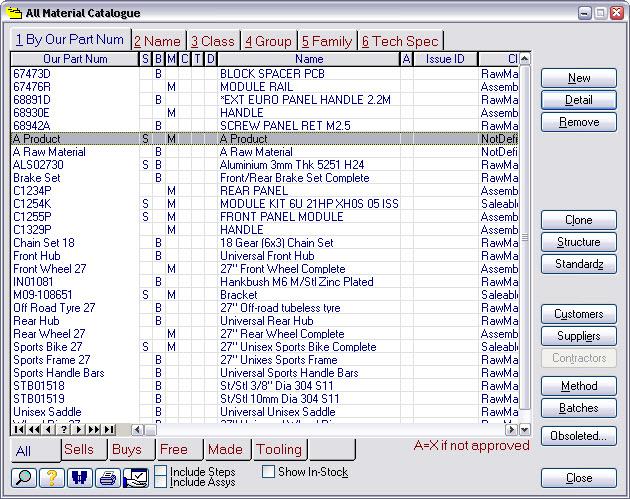630x499 pixels.
Task: Open the Batches button
Action: (x=579, y=408)
